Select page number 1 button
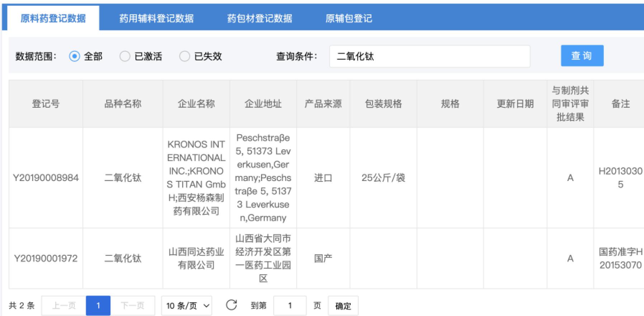Screen dimensions: 644x316 click(98, 306)
